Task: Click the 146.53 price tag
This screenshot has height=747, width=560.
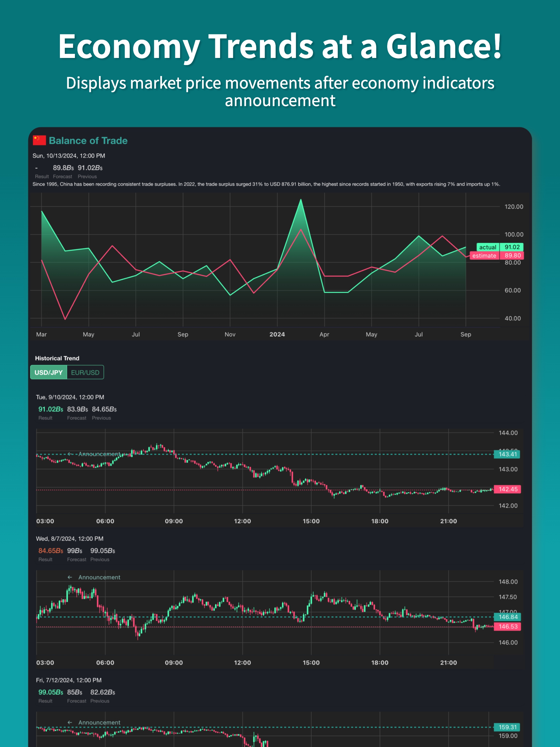Action: [507, 627]
